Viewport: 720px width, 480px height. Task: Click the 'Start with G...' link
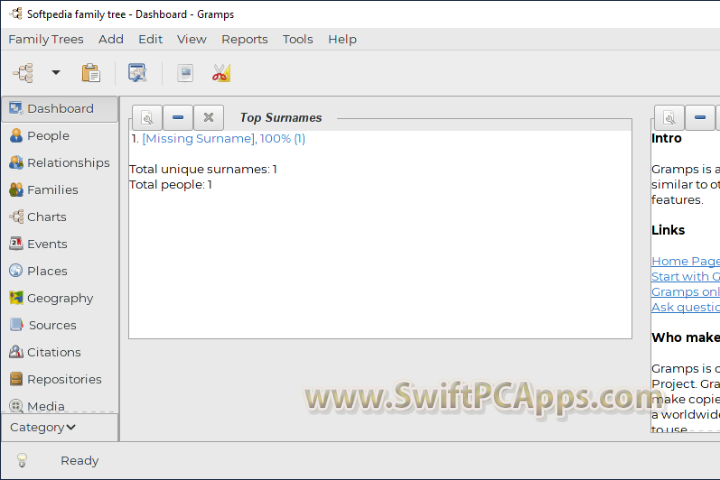point(686,277)
